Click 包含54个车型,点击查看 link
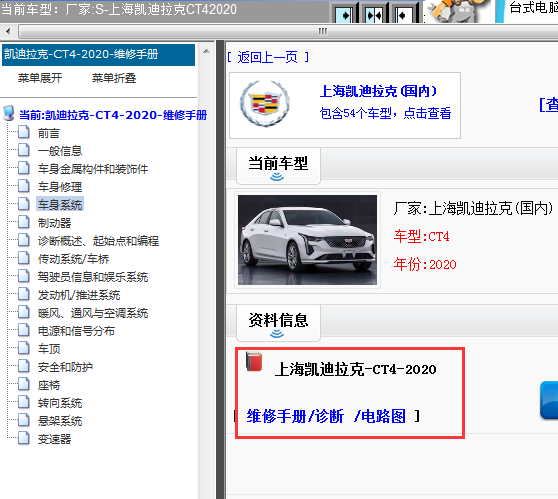Image resolution: width=558 pixels, height=499 pixels. [x=385, y=113]
